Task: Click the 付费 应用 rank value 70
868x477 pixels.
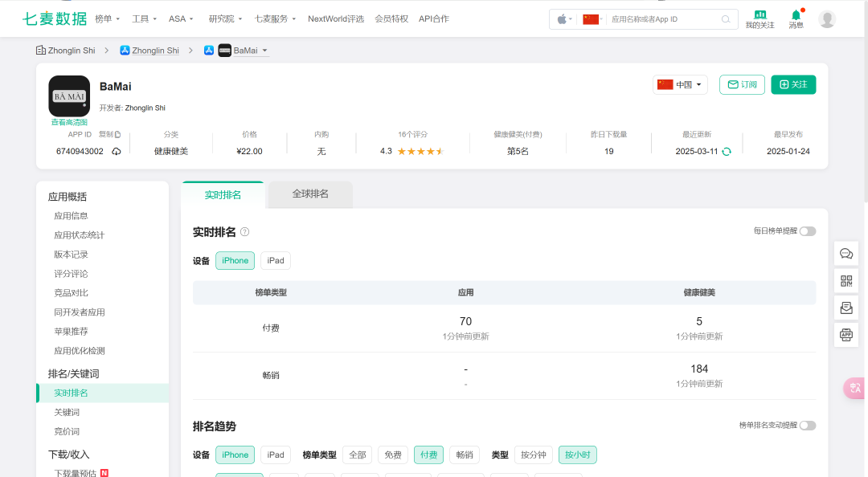Action: click(x=465, y=321)
